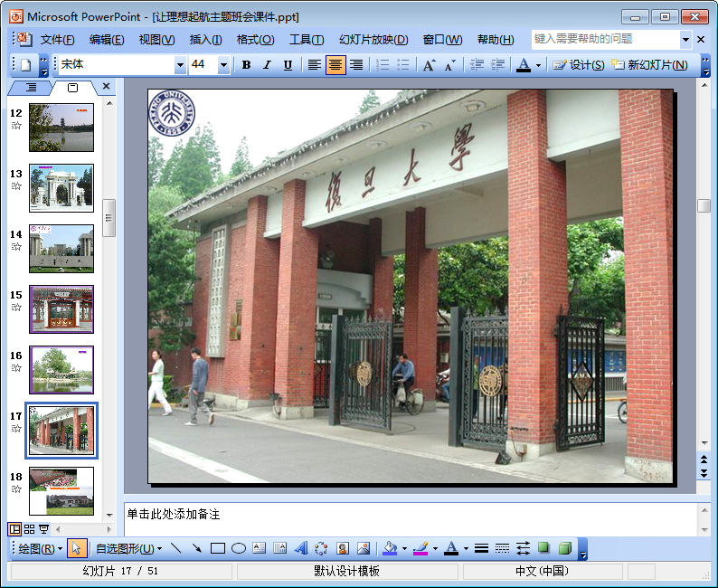
Task: Insert a New Slide
Action: point(649,65)
